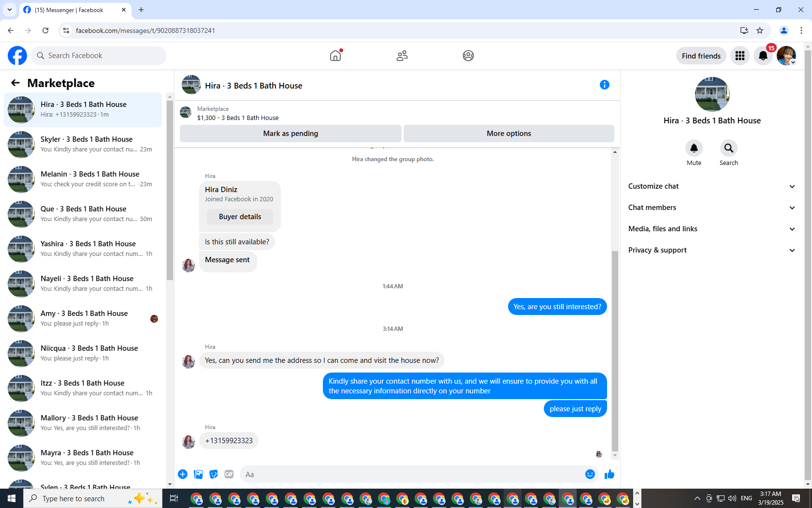The image size is (812, 508).
Task: Open the Home feed icon
Action: coord(335,56)
